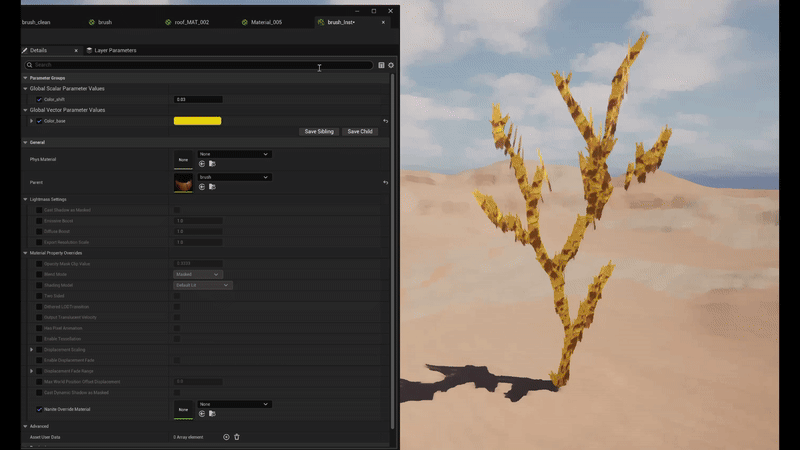This screenshot has height=450, width=800.
Task: Open Nanite Override Material asset dropdown
Action: coord(234,404)
